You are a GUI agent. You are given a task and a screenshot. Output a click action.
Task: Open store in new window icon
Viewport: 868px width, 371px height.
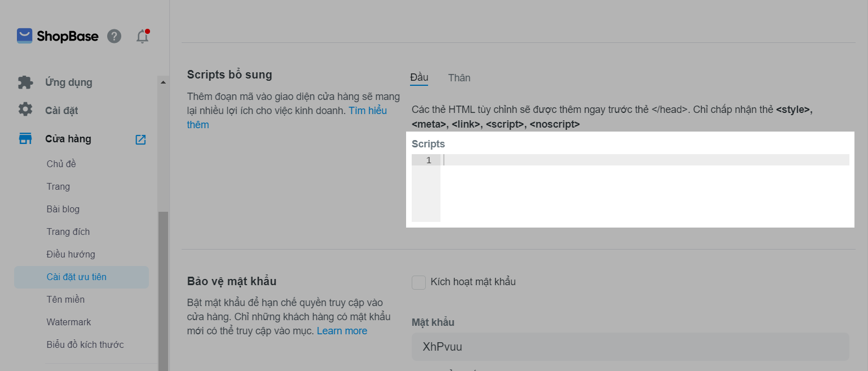[x=140, y=139]
